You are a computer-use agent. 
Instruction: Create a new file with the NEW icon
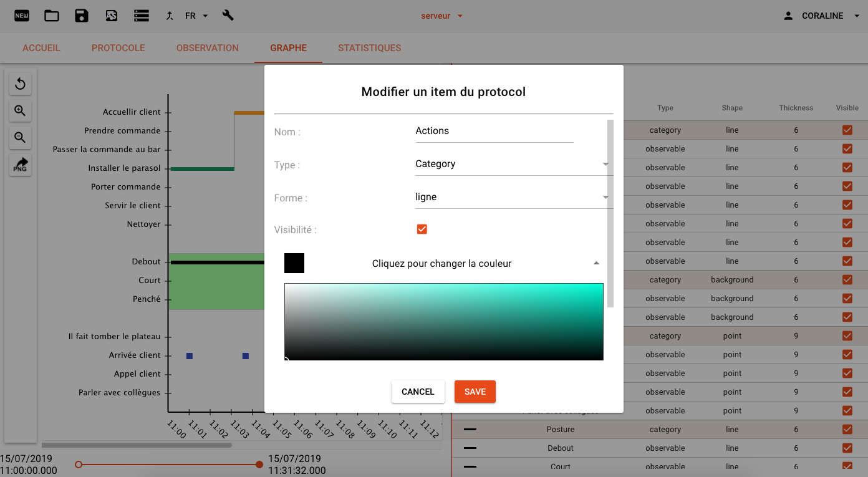22,16
